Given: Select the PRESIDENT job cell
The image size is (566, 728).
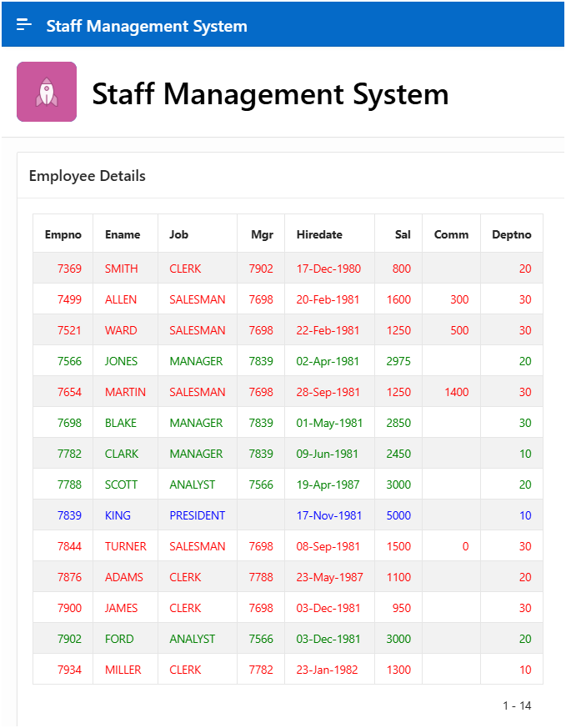Looking at the screenshot, I should tap(198, 515).
